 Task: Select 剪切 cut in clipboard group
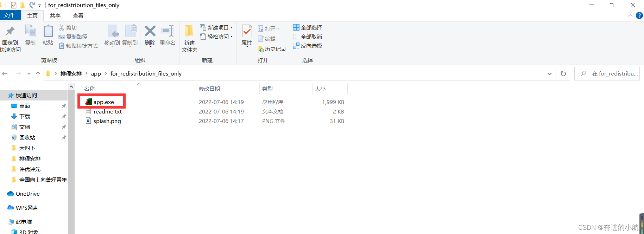pyautogui.click(x=68, y=27)
